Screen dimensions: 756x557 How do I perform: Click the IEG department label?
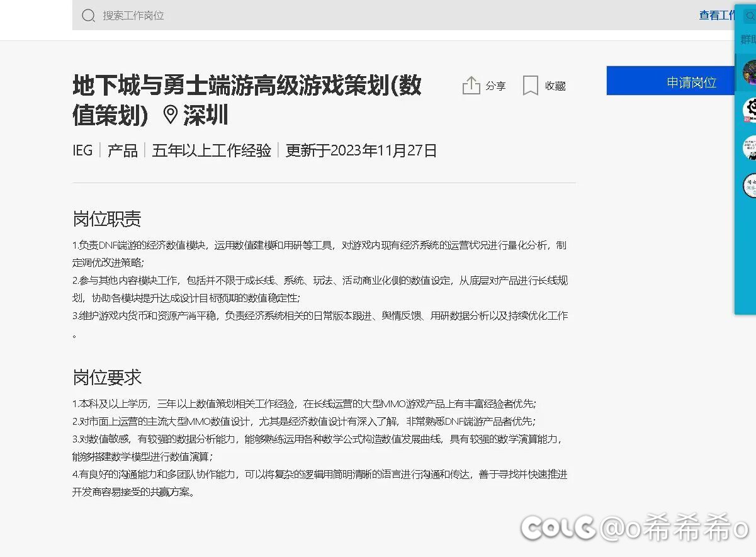point(82,150)
